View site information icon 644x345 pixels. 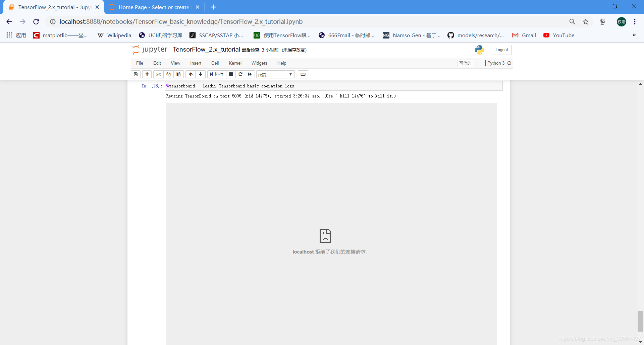(53, 22)
